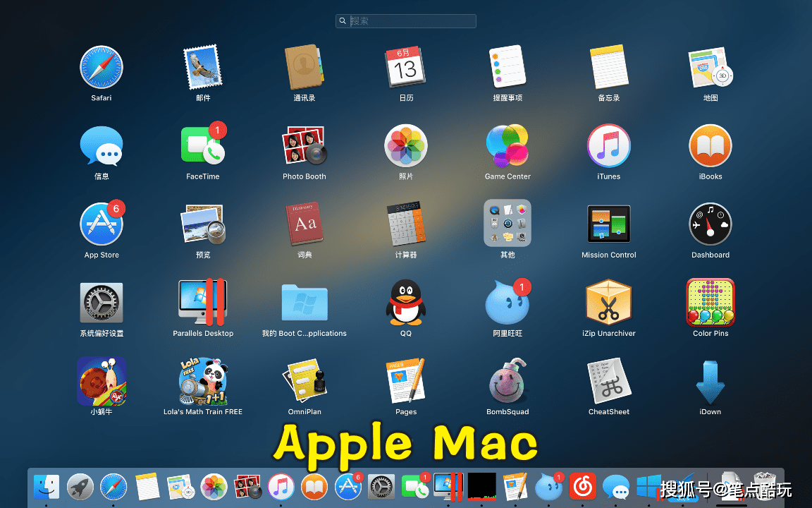The height and width of the screenshot is (508, 812).
Task: Open iTunes in the Launchpad grid
Action: [609, 145]
